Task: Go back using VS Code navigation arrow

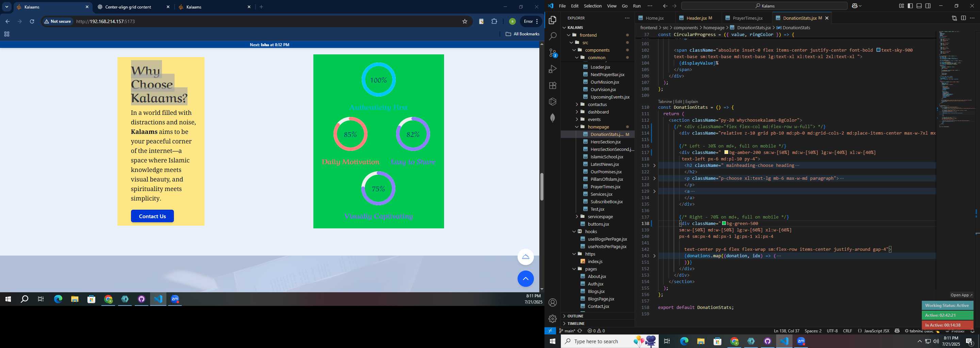Action: [665, 6]
